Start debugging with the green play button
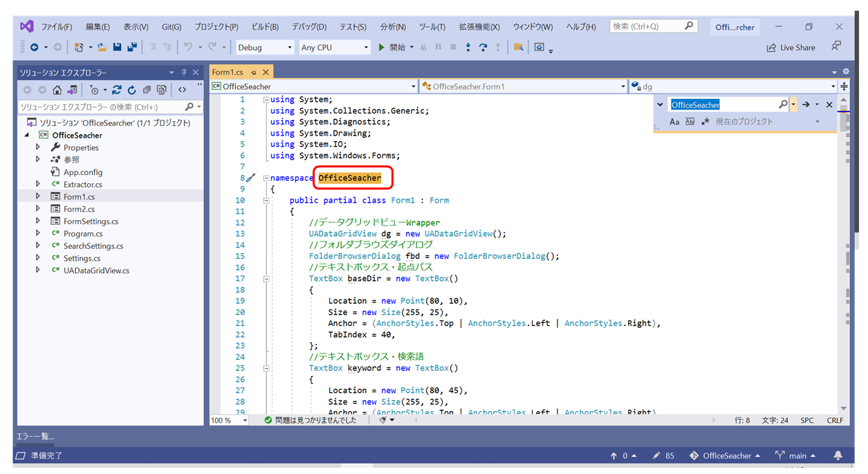The height and width of the screenshot is (474, 868). pyautogui.click(x=381, y=48)
